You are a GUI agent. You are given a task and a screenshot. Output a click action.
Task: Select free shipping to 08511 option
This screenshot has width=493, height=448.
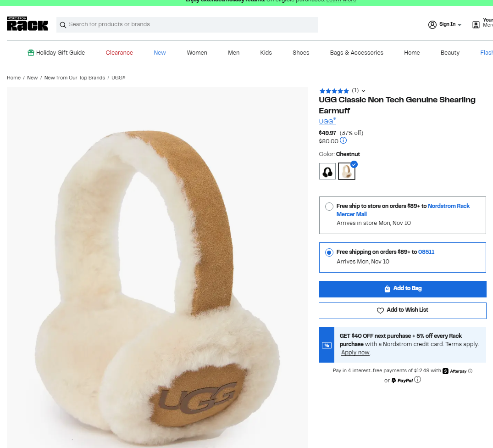[329, 252]
